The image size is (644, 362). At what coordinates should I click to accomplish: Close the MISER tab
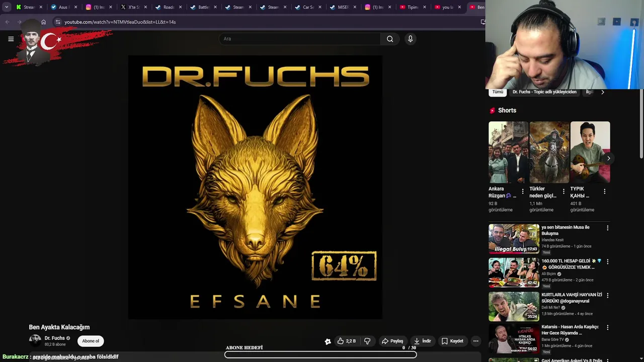coord(355,7)
